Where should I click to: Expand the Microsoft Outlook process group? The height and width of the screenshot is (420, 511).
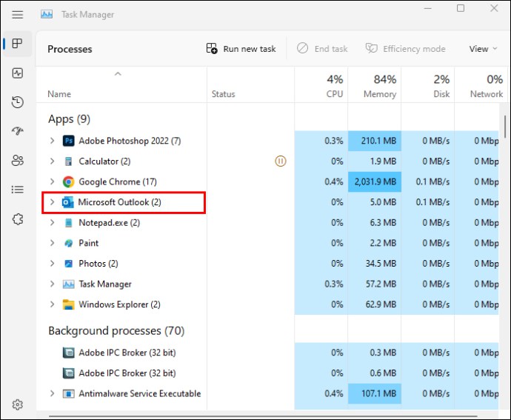(52, 202)
